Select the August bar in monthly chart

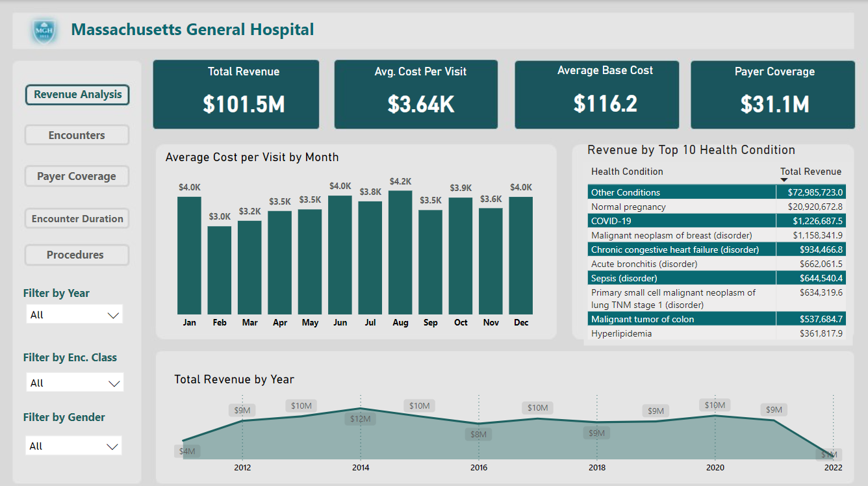point(400,252)
